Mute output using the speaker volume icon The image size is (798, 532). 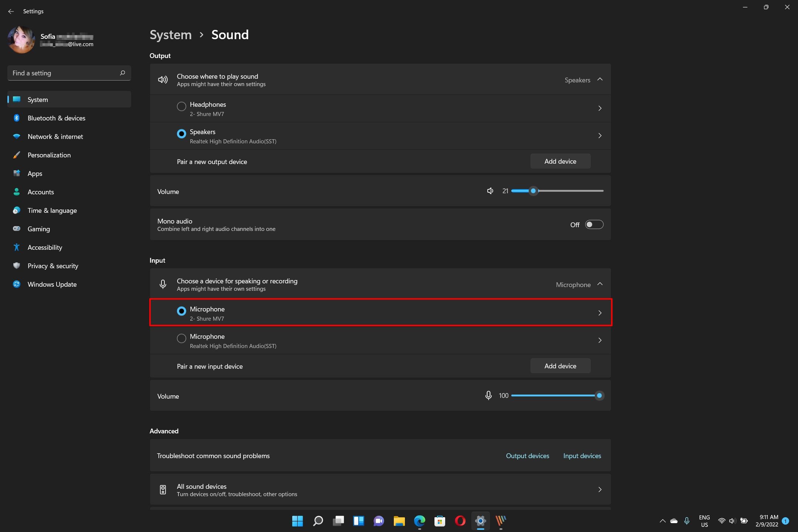[x=490, y=191]
